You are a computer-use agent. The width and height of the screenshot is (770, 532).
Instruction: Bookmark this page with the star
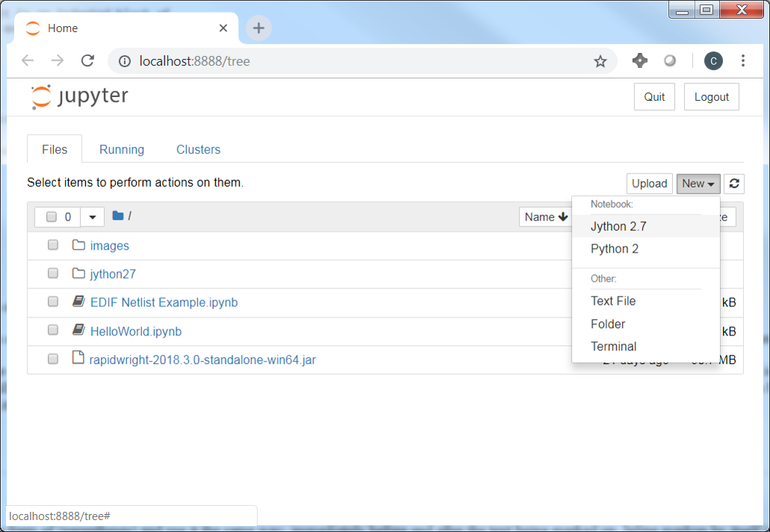[600, 61]
